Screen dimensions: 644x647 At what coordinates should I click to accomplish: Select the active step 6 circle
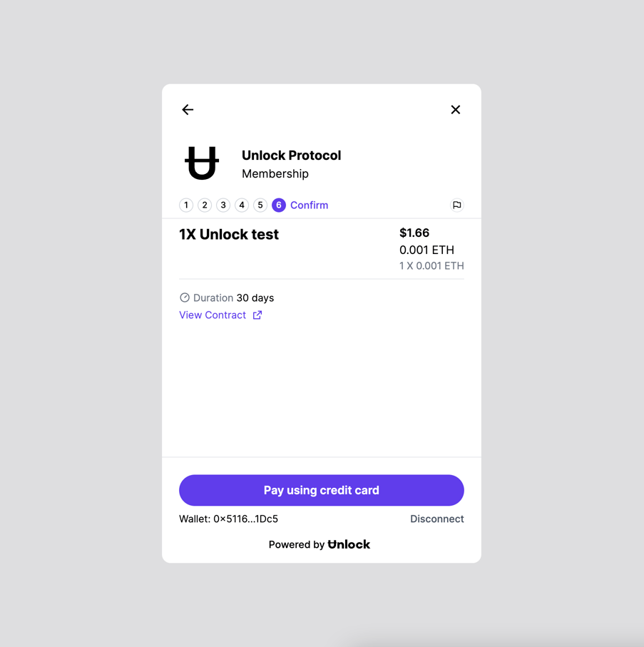click(279, 205)
